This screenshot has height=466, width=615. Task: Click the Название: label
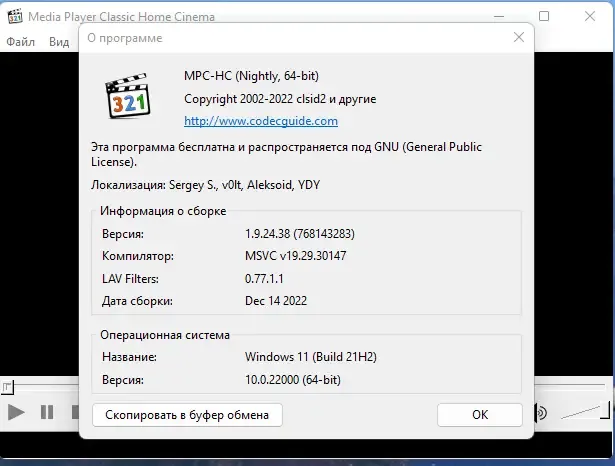point(129,357)
